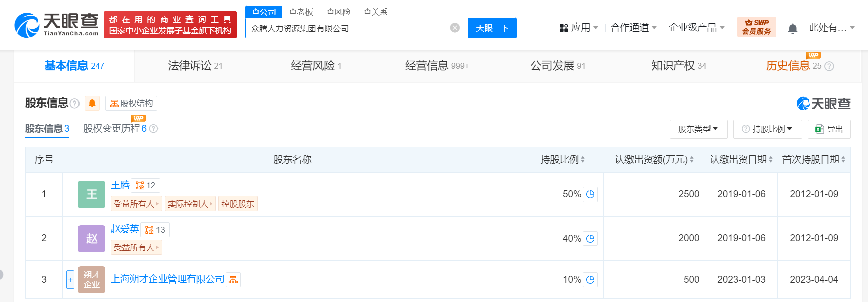
Task: Click the equity structure icon beside 上海朔才企业管理有限公司
Action: 233,280
